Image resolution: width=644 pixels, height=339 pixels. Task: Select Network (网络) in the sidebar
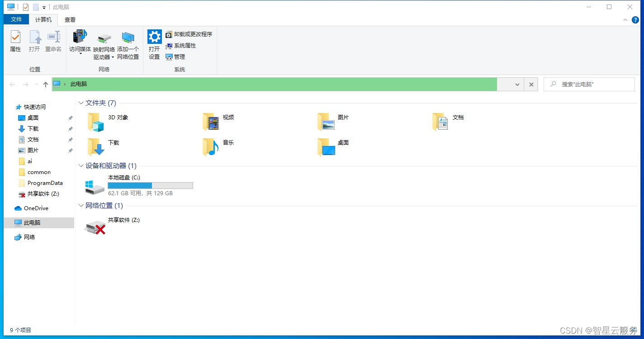tap(29, 237)
